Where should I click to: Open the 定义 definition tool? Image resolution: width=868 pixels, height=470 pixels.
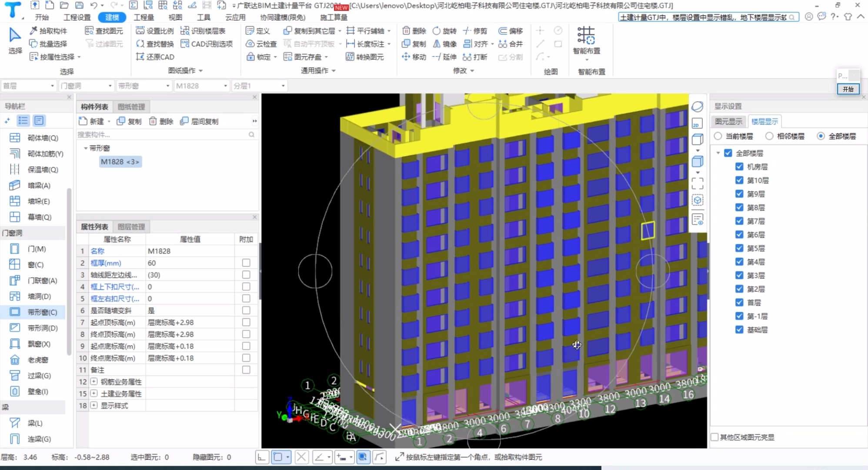point(258,31)
